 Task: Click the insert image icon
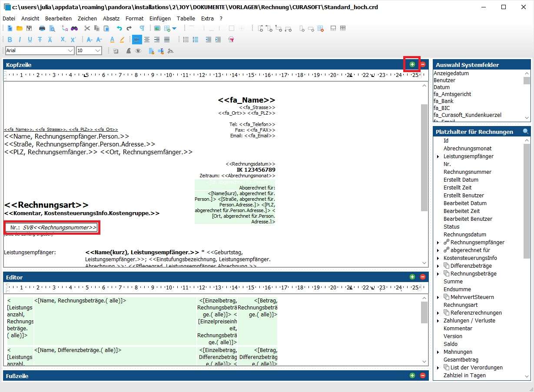[x=157, y=29]
